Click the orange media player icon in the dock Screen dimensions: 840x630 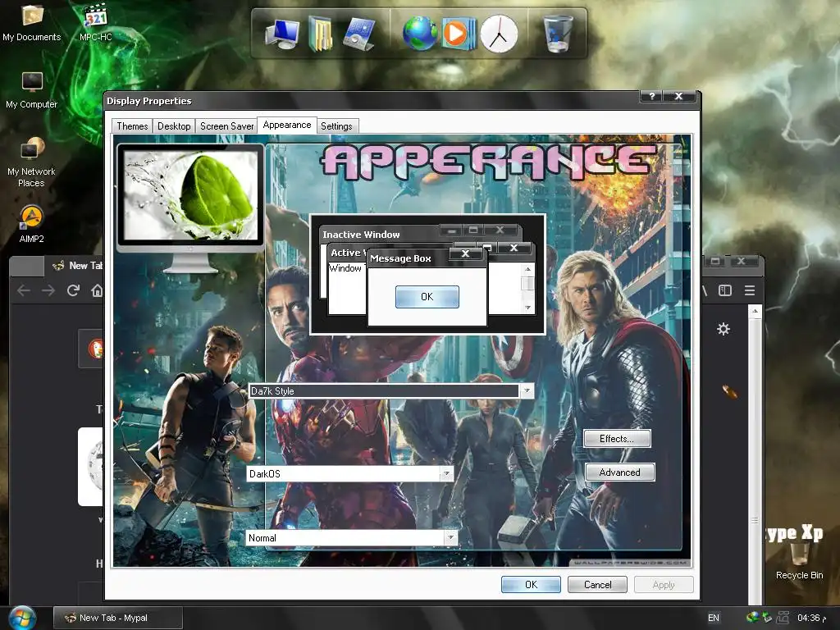[459, 33]
